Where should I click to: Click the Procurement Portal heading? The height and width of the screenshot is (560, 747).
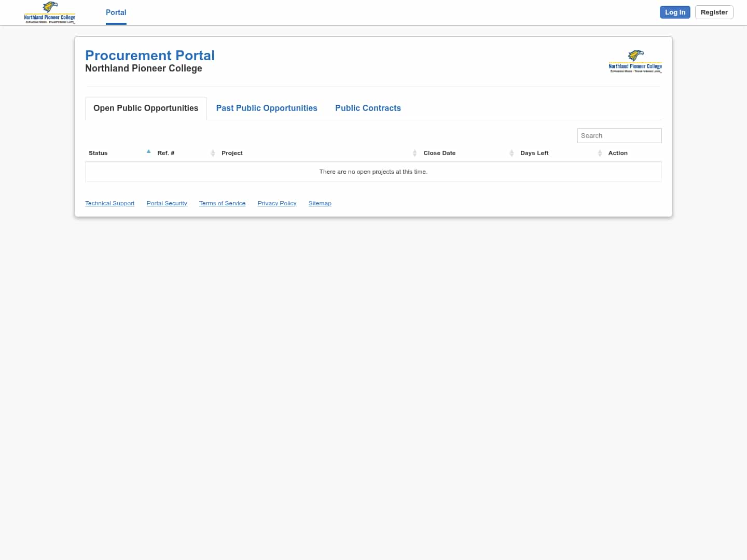(150, 55)
